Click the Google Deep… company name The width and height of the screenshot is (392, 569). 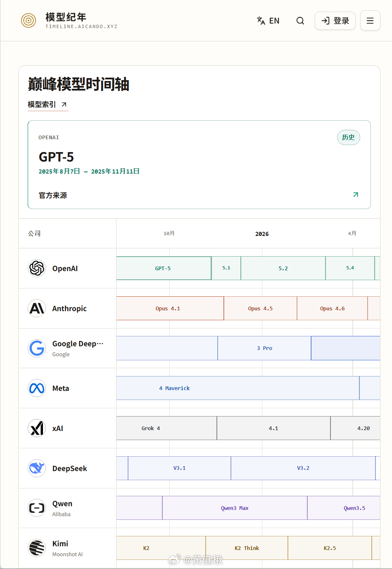[x=78, y=344]
